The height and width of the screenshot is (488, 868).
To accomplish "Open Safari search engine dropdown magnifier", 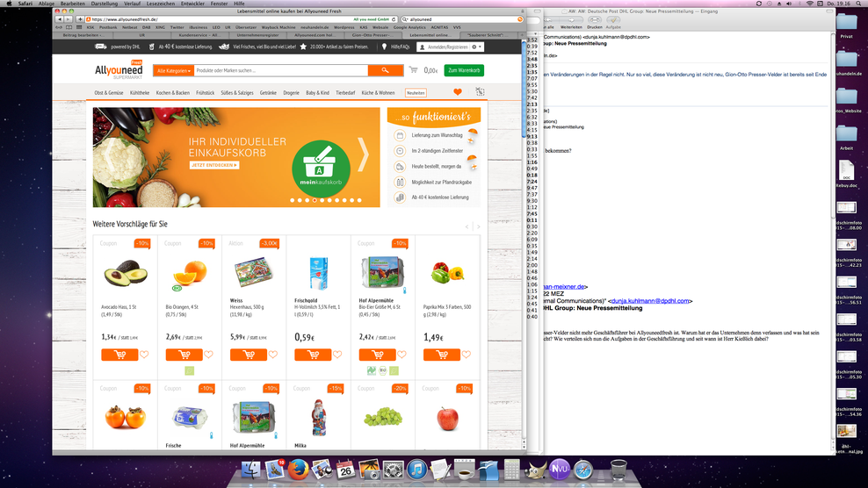I will pos(406,19).
